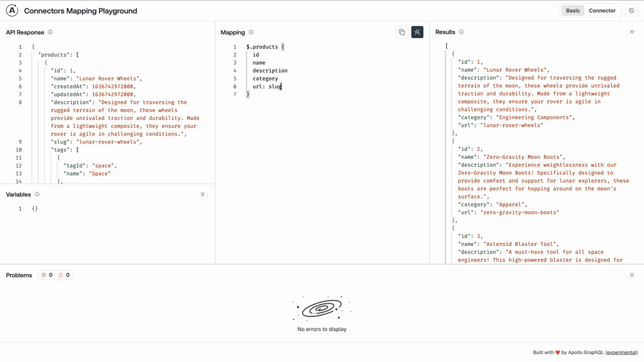Click the Apollo logo in the header
This screenshot has width=644, height=362.
pyautogui.click(x=12, y=11)
